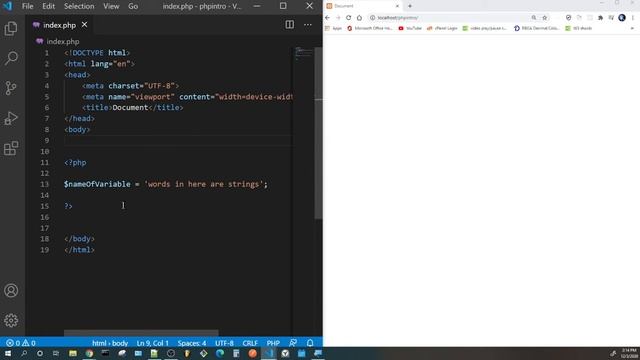Open the YouTube bookmark
The image size is (640, 360).
click(x=410, y=28)
